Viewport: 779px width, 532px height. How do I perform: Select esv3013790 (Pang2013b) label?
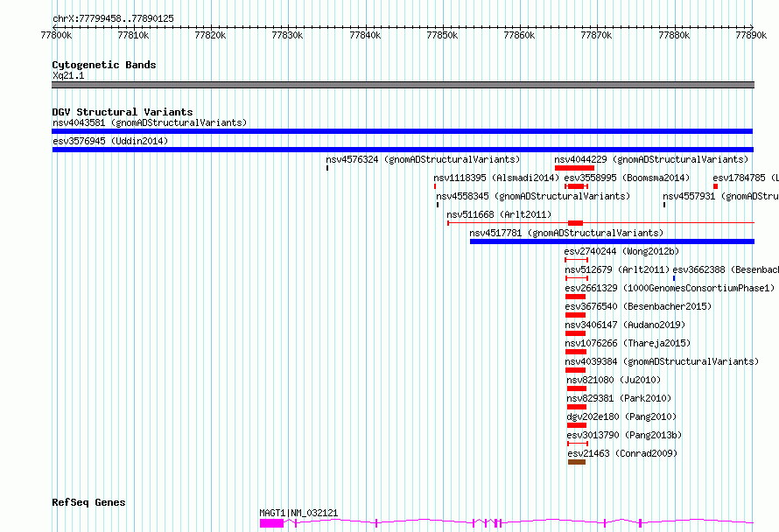624,435
